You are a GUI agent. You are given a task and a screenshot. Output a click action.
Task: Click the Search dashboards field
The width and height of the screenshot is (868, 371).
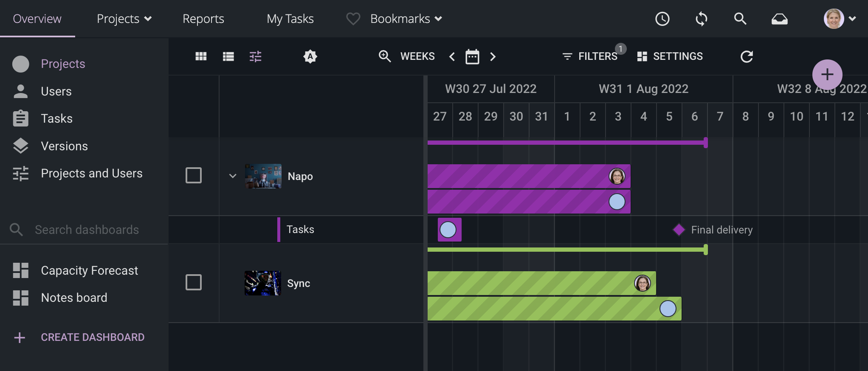point(87,230)
